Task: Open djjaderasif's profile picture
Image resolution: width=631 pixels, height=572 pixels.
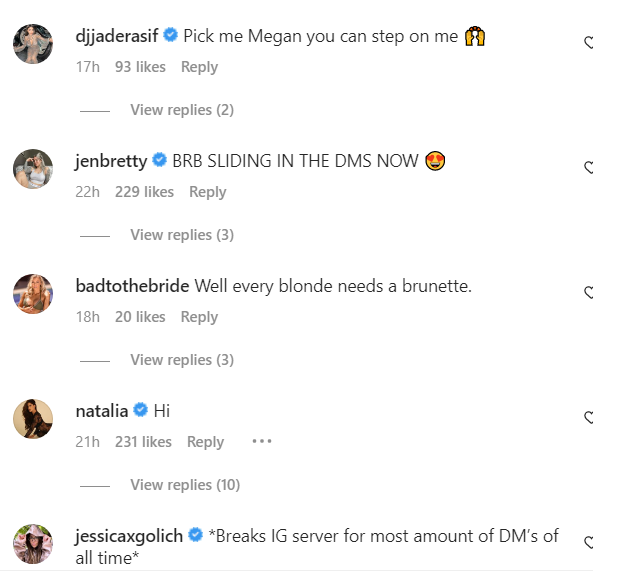Action: pyautogui.click(x=32, y=44)
